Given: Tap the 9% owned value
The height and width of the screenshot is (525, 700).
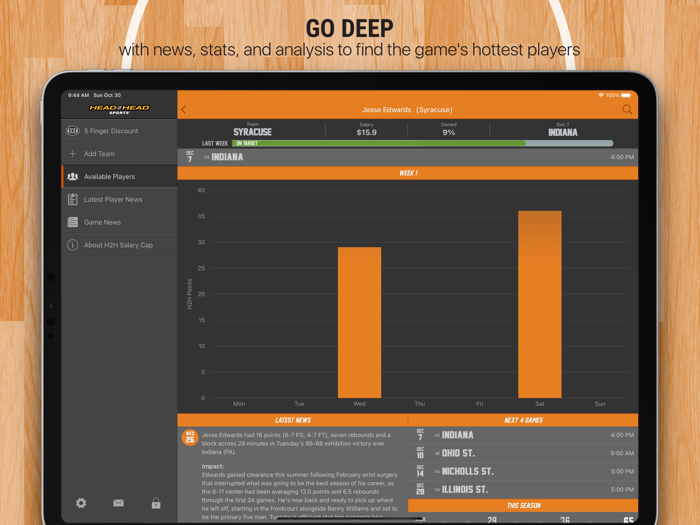Looking at the screenshot, I should point(449,133).
